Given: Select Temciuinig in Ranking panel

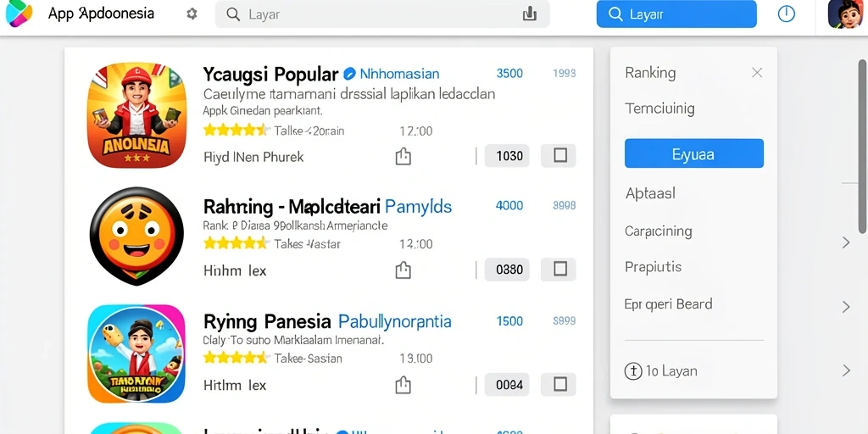Looking at the screenshot, I should [659, 108].
